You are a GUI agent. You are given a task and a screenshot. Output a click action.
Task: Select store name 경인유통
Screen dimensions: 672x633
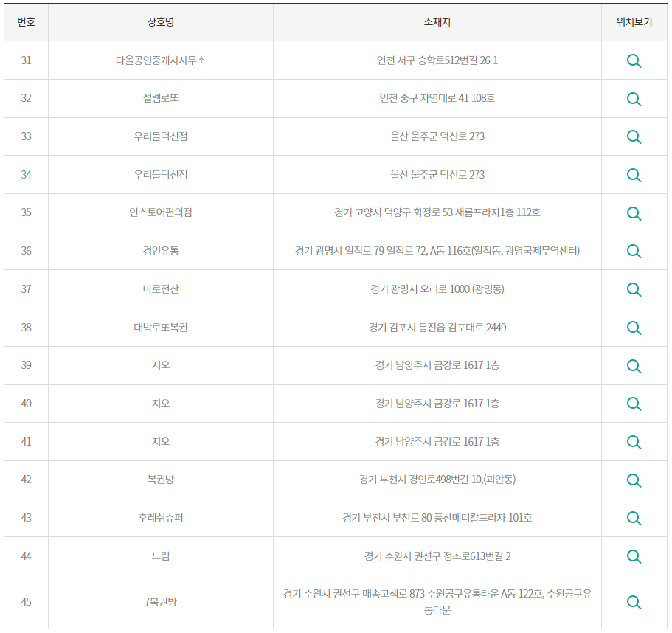click(161, 251)
